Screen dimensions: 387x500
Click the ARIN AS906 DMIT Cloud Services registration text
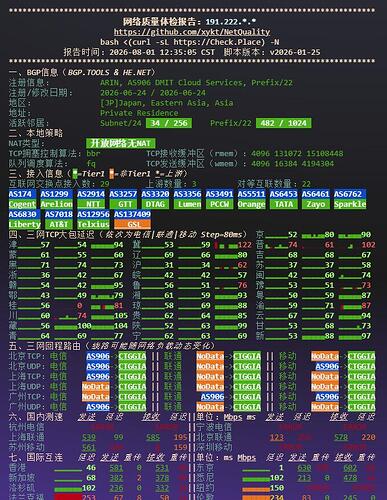point(196,83)
